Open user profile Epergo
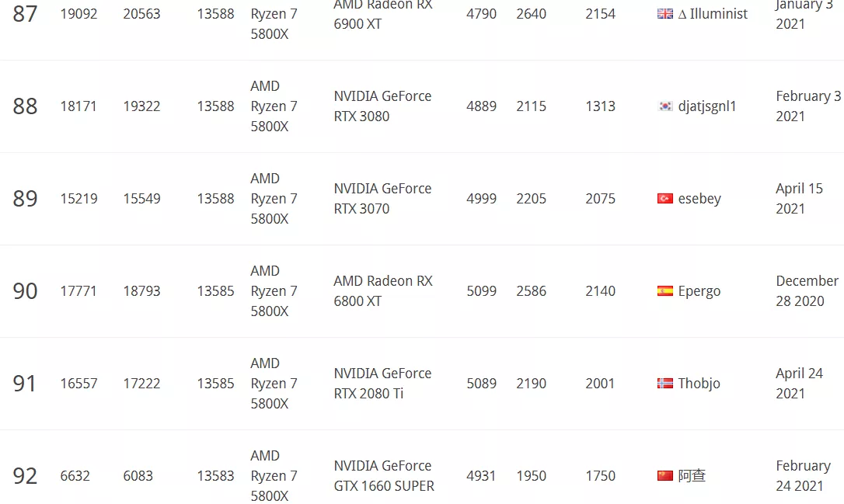Viewport: 844px width, 504px height. pyautogui.click(x=699, y=291)
